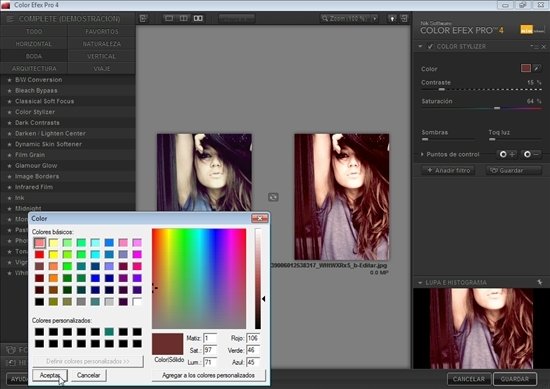Click the Matiz input field
Viewport: 550px width, 389px height.
210,338
